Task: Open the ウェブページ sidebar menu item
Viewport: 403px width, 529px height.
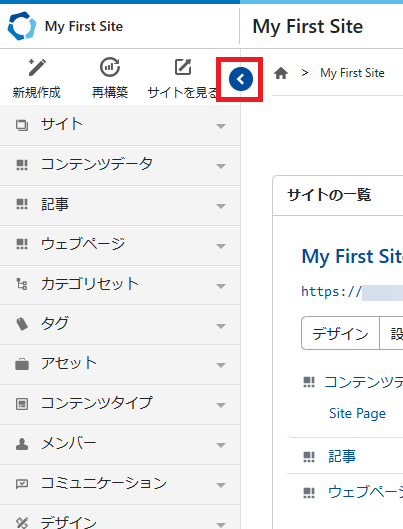Action: point(120,246)
